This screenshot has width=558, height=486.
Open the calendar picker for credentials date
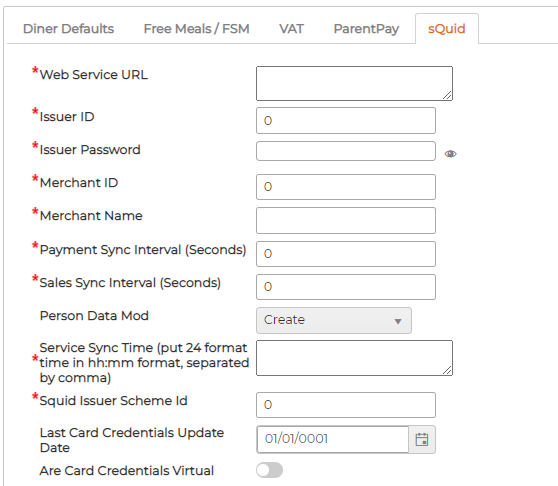click(x=422, y=439)
